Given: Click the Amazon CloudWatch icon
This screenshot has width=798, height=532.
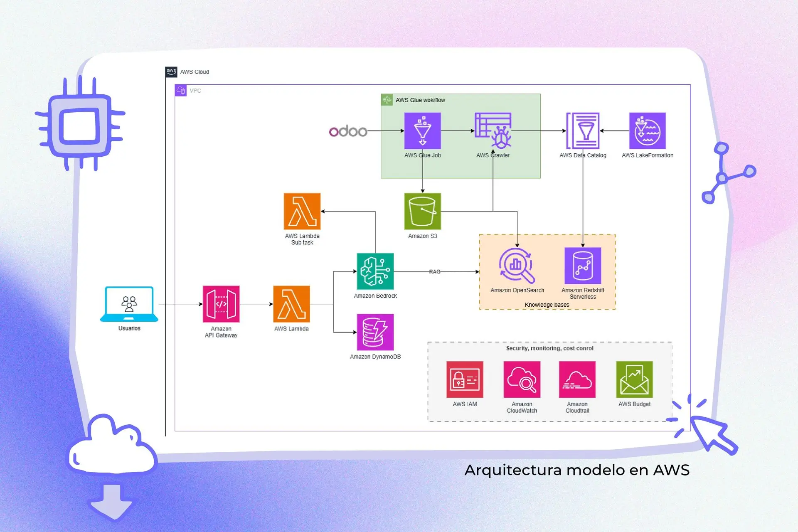Looking at the screenshot, I should coord(522,379).
